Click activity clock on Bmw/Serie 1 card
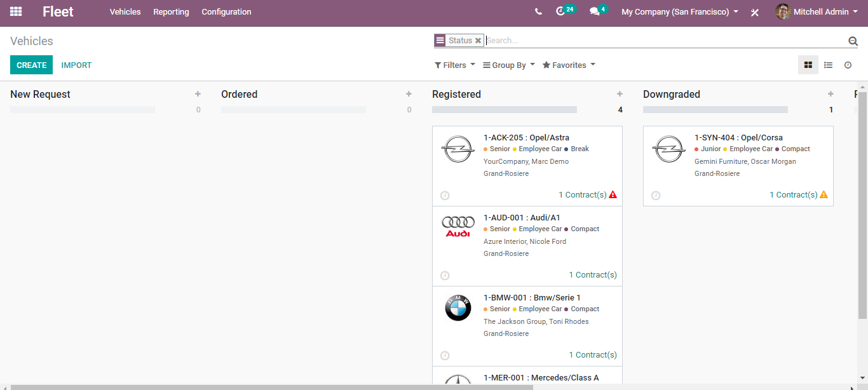868x390 pixels. click(x=445, y=356)
